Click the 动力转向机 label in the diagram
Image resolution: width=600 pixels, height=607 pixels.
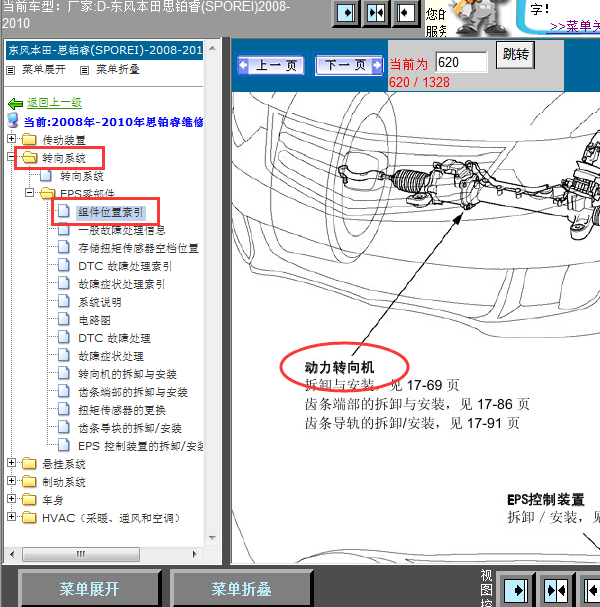tap(339, 367)
